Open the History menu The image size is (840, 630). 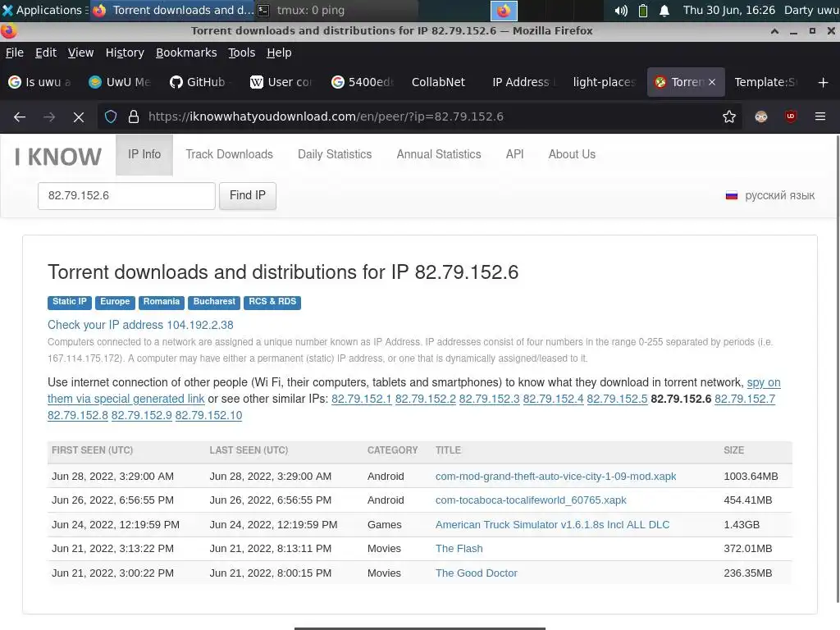[125, 52]
